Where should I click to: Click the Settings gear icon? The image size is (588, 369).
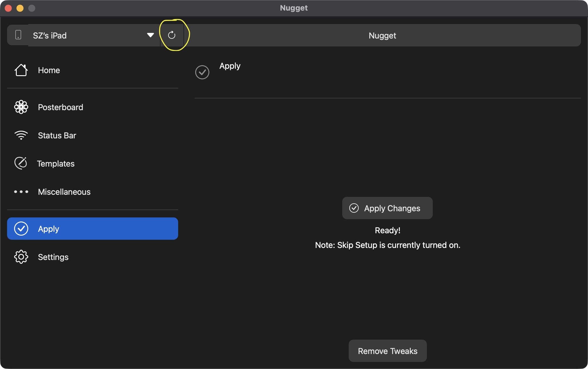click(21, 257)
